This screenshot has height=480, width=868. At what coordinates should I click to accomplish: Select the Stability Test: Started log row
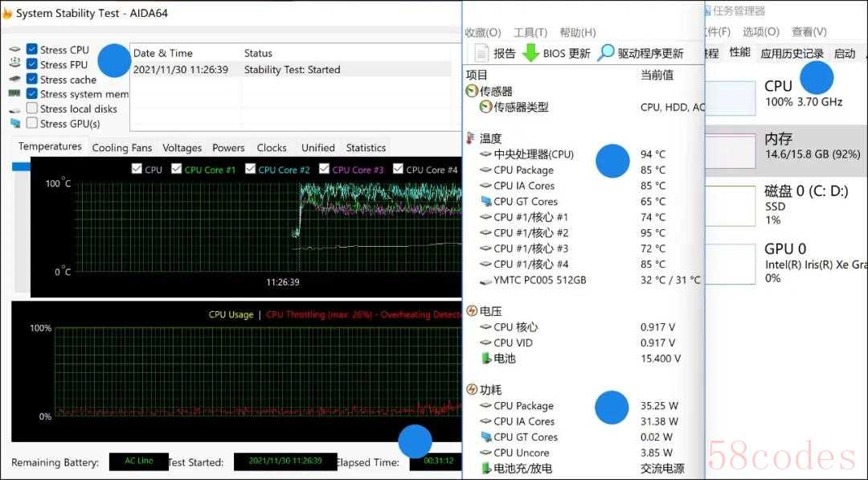tap(292, 70)
